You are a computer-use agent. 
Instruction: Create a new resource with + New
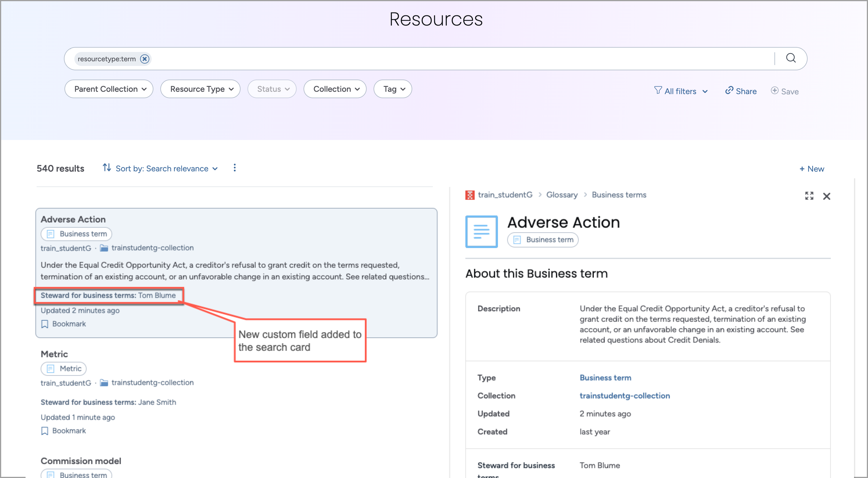(x=811, y=168)
